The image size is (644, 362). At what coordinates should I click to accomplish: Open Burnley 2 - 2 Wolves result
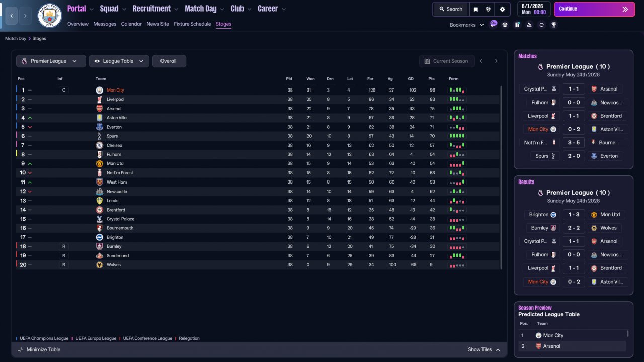[574, 228]
